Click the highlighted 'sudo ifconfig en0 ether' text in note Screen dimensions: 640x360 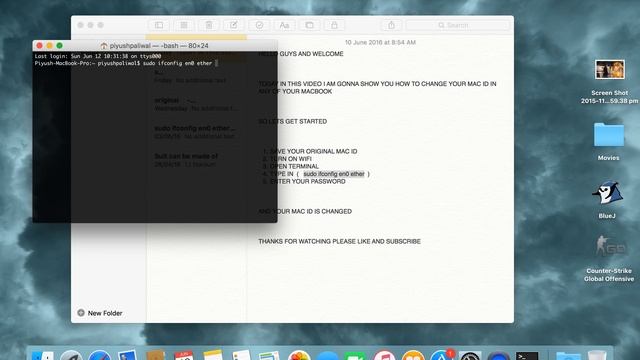(334, 174)
